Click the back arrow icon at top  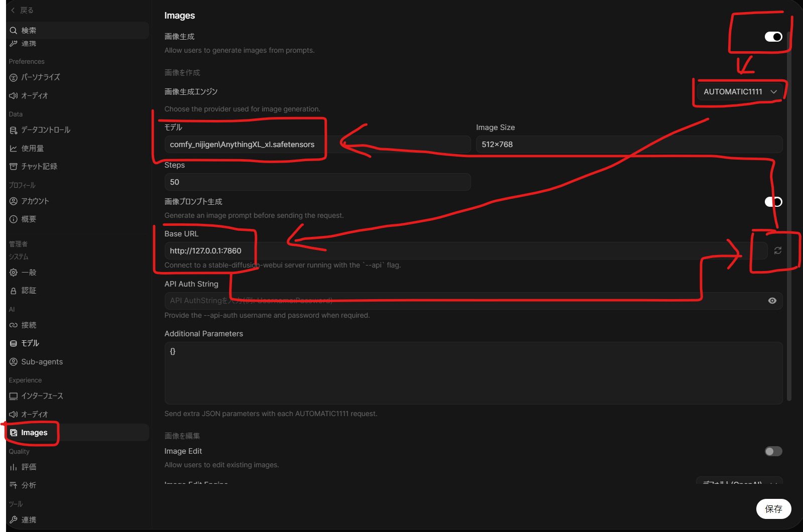tap(13, 10)
